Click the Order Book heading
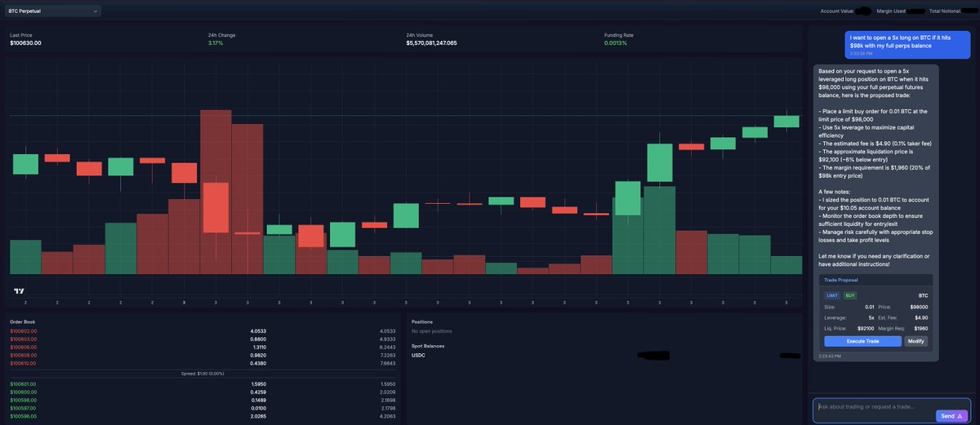This screenshot has width=980, height=425. (x=23, y=321)
